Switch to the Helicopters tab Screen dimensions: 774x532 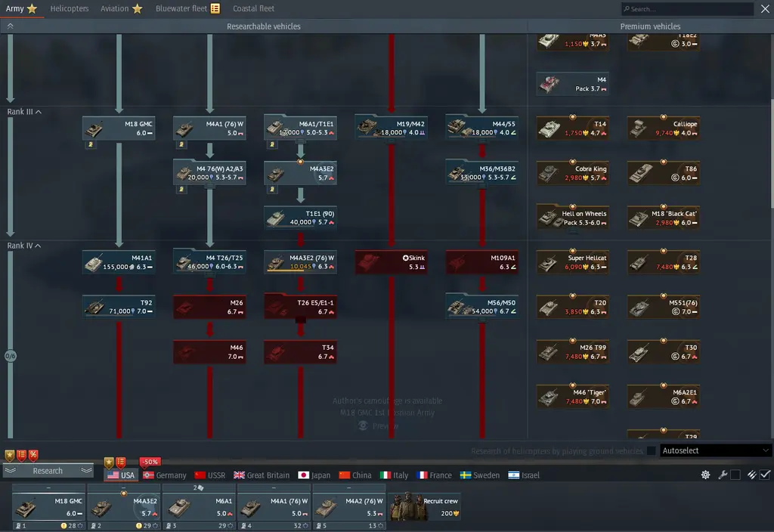click(69, 9)
